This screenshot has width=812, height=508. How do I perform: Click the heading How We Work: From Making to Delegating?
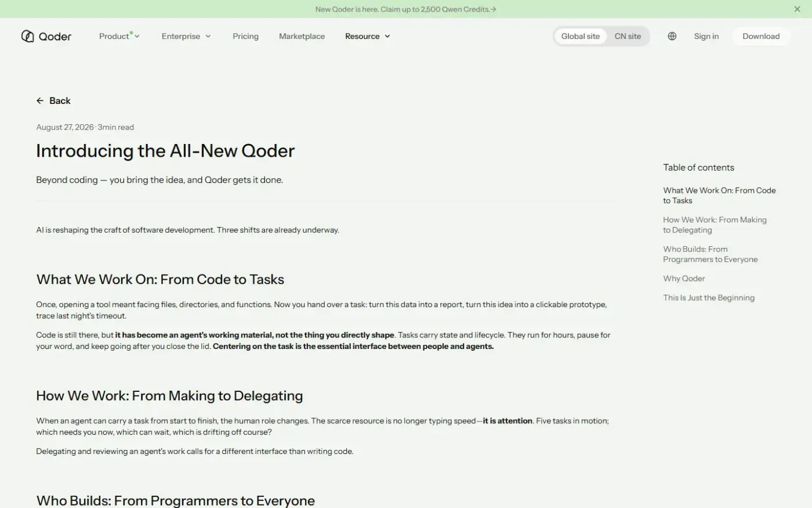(x=169, y=396)
